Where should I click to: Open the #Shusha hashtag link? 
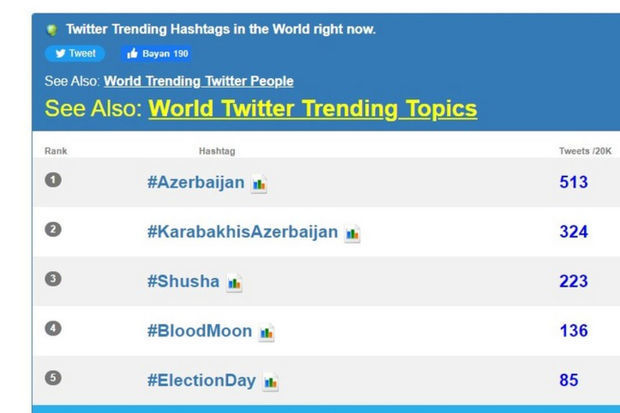point(183,281)
